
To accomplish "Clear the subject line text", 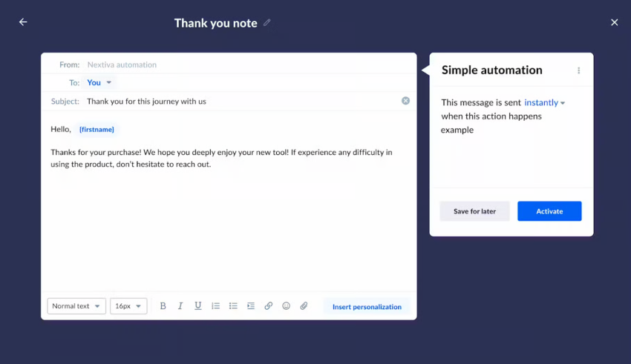I will coord(405,101).
